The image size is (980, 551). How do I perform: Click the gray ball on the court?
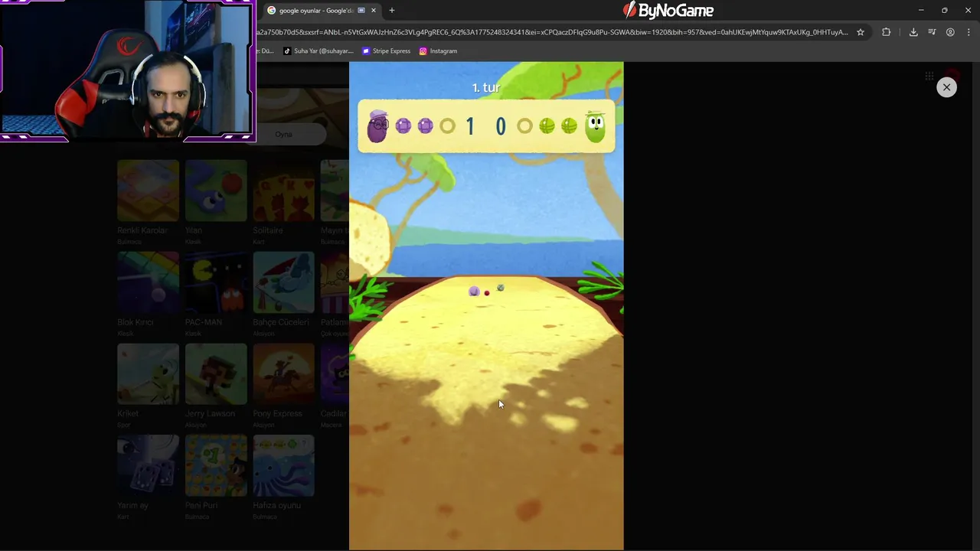[501, 288]
